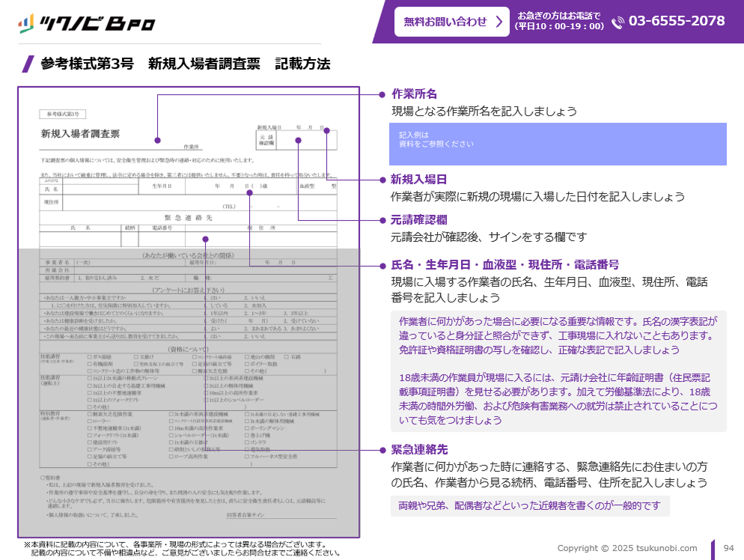Click the お急ぎの方はお電話で text
The width and height of the screenshot is (744, 560).
(x=559, y=16)
